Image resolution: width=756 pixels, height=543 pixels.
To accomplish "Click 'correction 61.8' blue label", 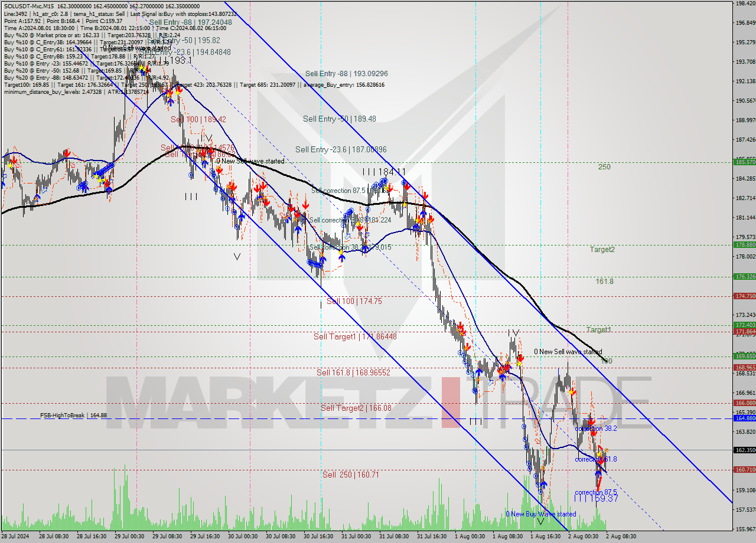I will [596, 459].
